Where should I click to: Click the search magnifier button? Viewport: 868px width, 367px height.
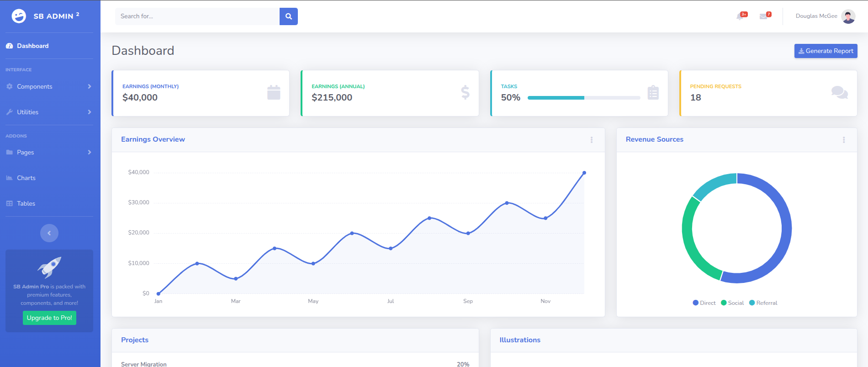tap(288, 16)
